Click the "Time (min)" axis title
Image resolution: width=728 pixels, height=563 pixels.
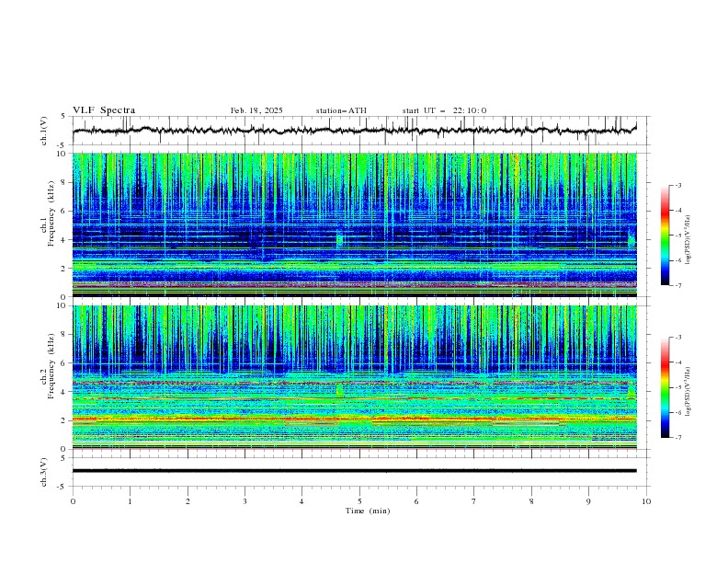(368, 511)
